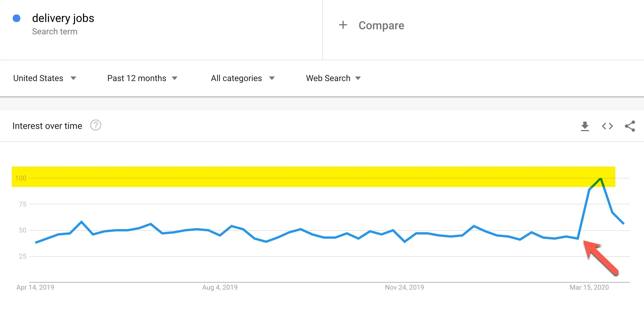
Task: Select the Apr 14, 2019 axis label
Action: click(35, 287)
